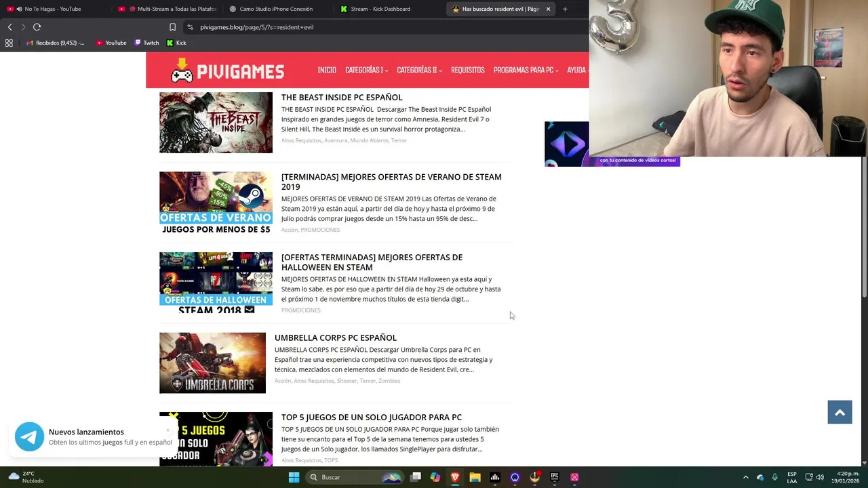Viewport: 868px width, 488px height.
Task: Click the Pivigames logo
Action: click(227, 70)
